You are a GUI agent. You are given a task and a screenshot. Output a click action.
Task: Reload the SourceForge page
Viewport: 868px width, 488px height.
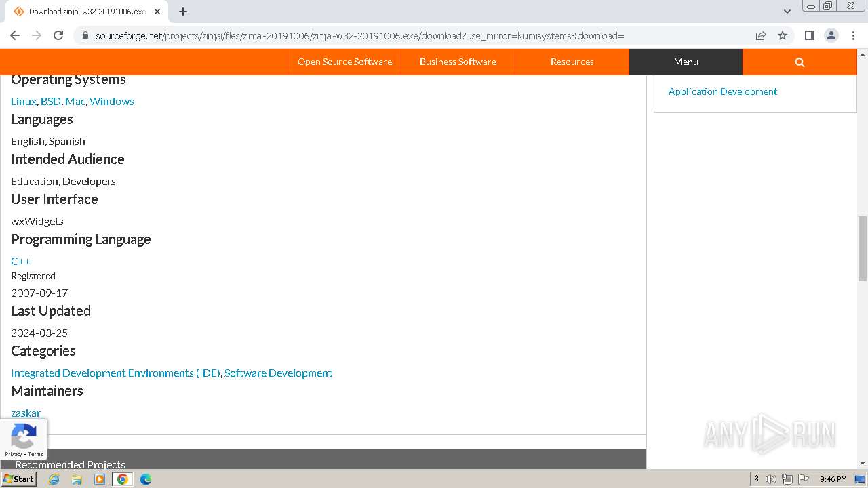pos(58,35)
